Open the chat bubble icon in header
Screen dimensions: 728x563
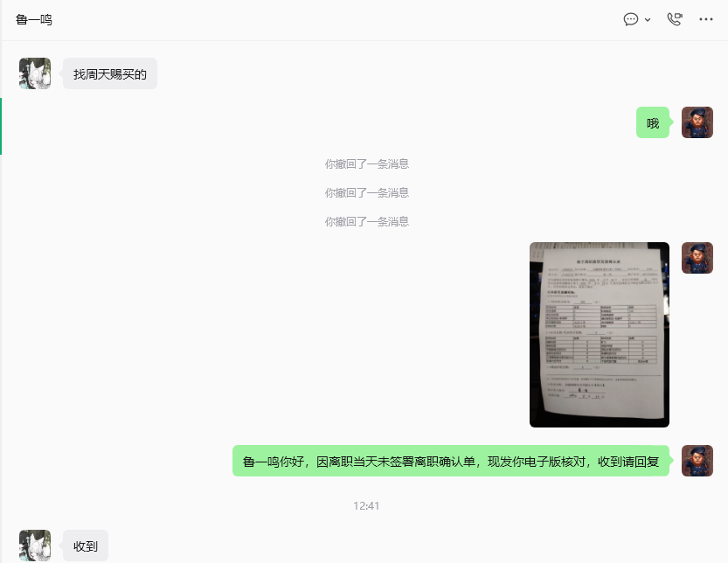coord(630,19)
